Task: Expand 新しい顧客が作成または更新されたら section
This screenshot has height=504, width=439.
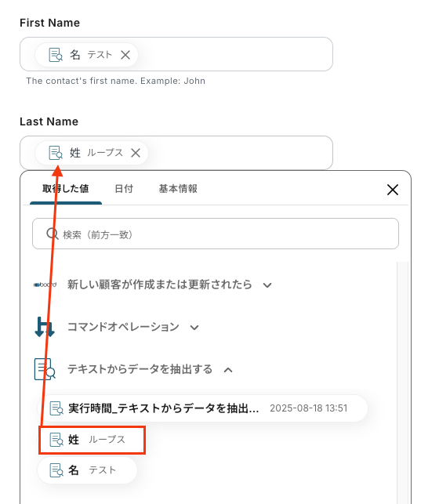Action: (267, 285)
